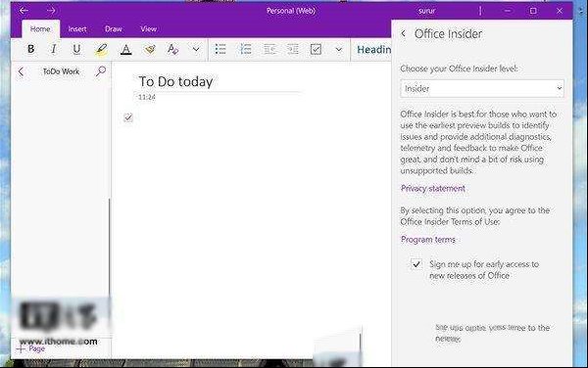Apply Italic formatting
Screen dimensions: 588x368
tap(54, 49)
